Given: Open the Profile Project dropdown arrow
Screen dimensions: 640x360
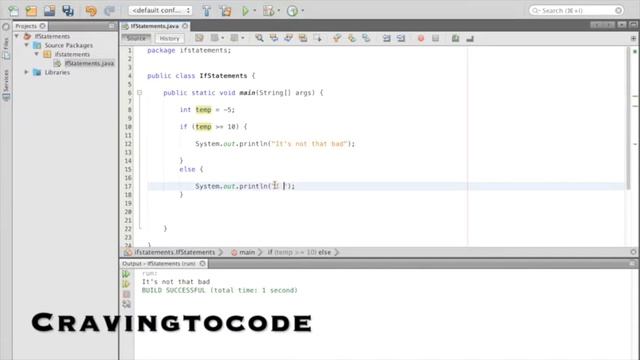Looking at the screenshot, I should click(302, 11).
